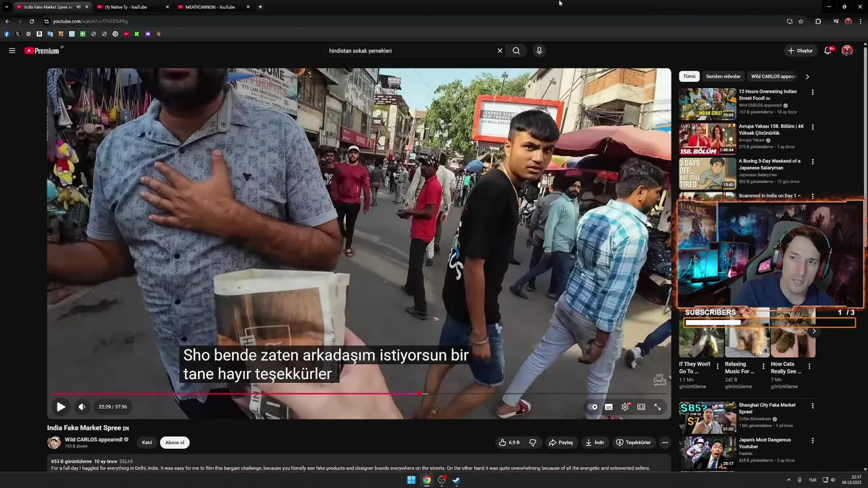
Task: Open options for How Cats Really See short
Action: pos(809,366)
